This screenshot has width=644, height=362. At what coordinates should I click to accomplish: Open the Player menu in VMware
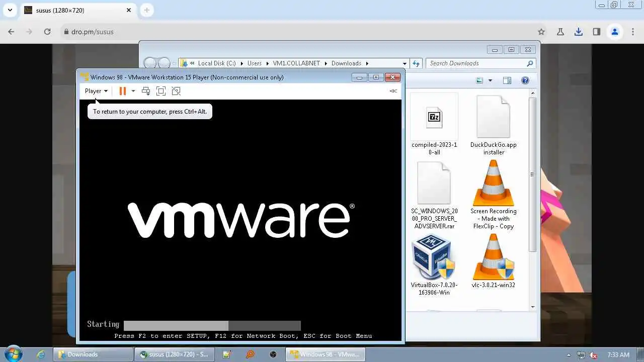coord(96,91)
